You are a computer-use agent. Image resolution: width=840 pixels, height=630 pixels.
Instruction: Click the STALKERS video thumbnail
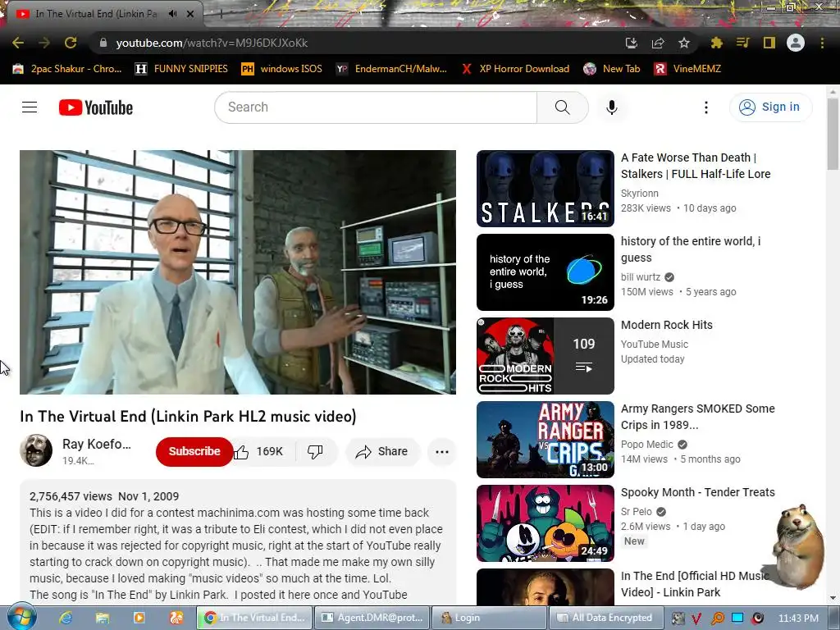tap(546, 189)
